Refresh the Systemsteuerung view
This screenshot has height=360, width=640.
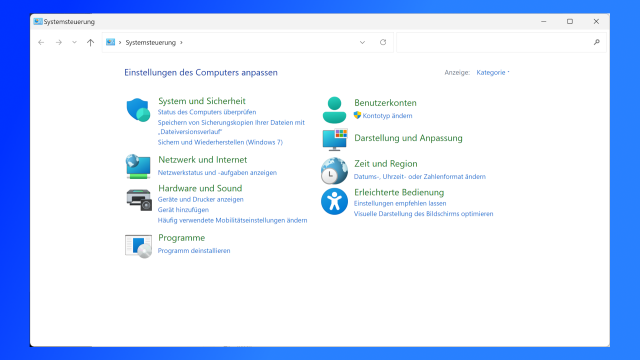tap(383, 42)
